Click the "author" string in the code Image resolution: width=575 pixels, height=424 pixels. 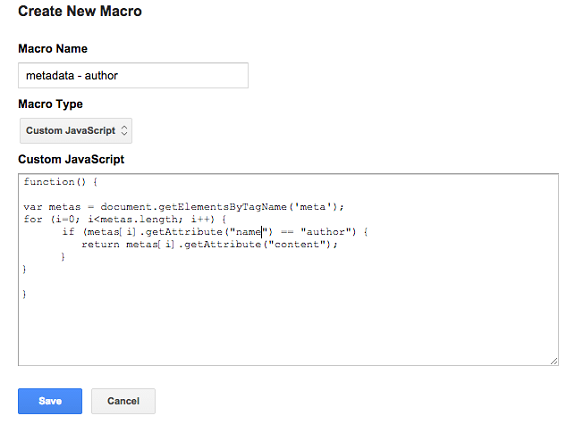coord(326,232)
